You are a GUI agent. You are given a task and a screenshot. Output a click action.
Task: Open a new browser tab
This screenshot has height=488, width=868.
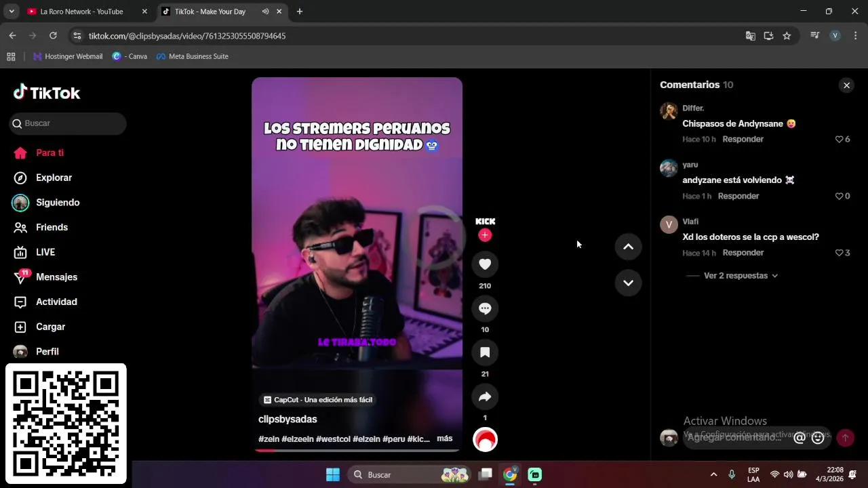coord(300,12)
